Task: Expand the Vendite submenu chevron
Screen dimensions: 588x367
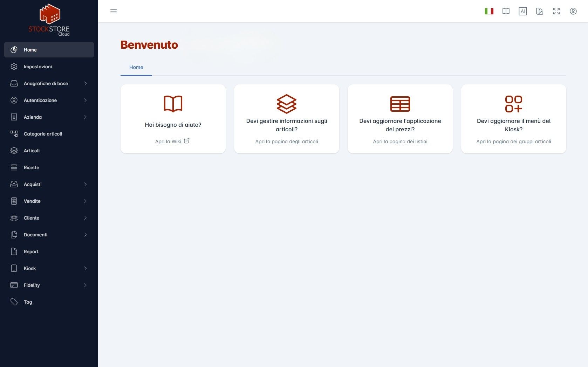Action: coord(86,201)
